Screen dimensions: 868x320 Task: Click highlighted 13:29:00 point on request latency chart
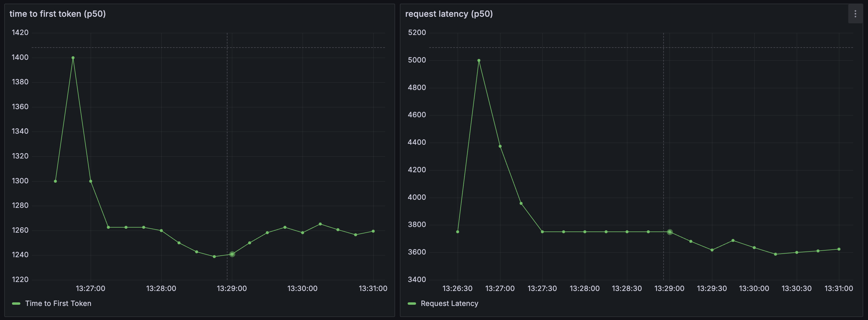coord(670,232)
